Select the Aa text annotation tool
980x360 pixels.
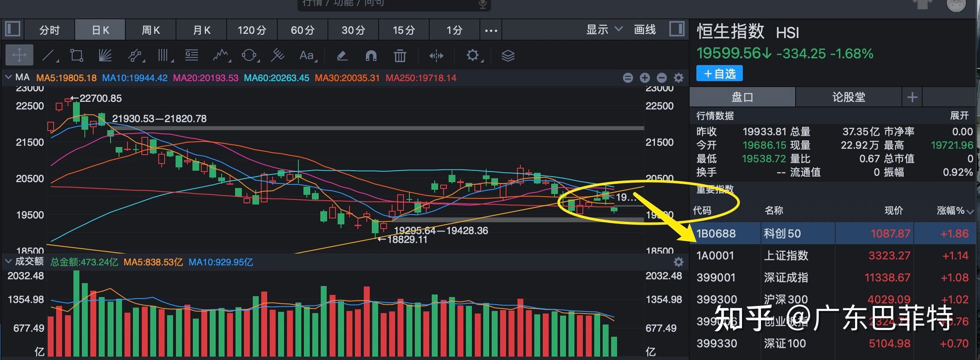click(307, 55)
